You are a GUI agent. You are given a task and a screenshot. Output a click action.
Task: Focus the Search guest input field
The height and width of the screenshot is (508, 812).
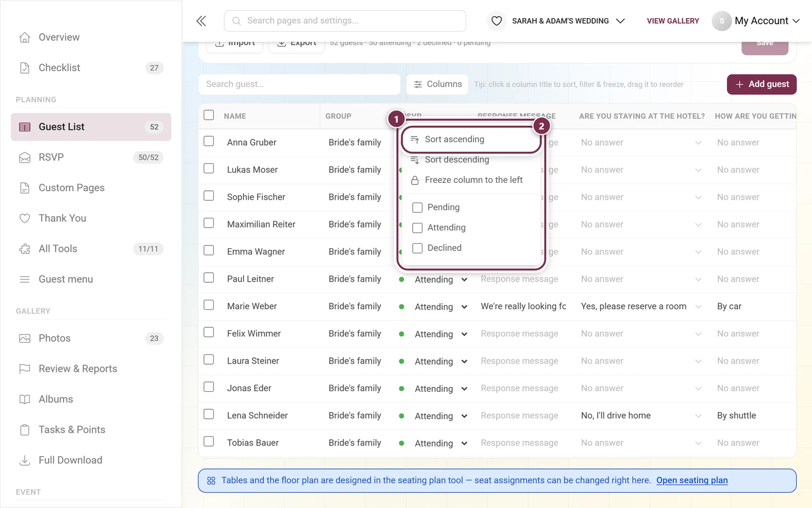pyautogui.click(x=299, y=85)
